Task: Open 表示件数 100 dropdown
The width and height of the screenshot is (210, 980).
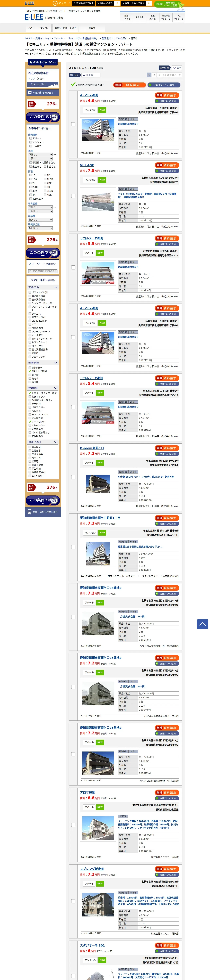Action: pyautogui.click(x=176, y=68)
